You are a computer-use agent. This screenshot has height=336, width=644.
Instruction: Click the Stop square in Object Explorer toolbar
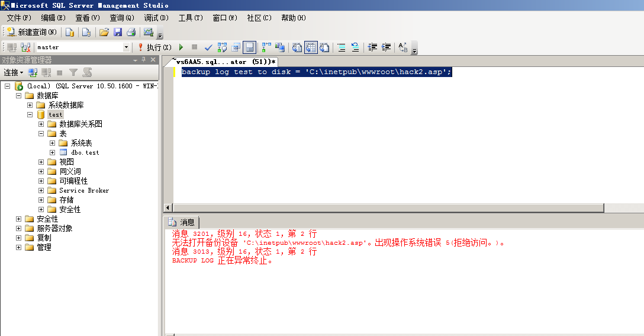click(x=60, y=73)
